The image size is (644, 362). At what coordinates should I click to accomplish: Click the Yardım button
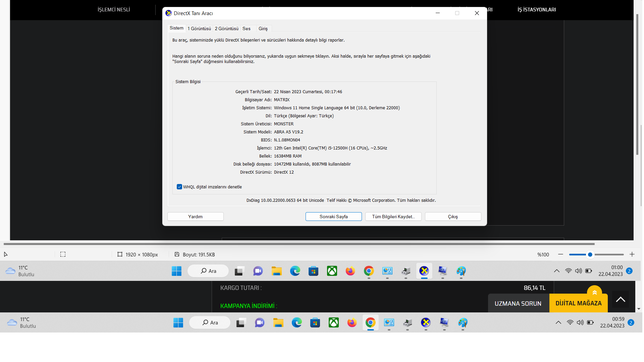point(196,217)
